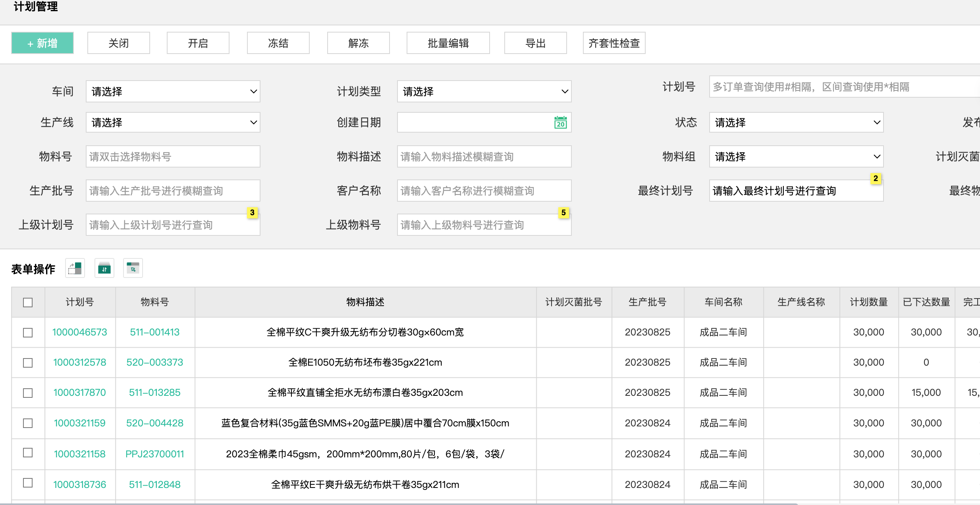Click the 计划数量 column header
Image resolution: width=980 pixels, height=505 pixels.
click(869, 302)
